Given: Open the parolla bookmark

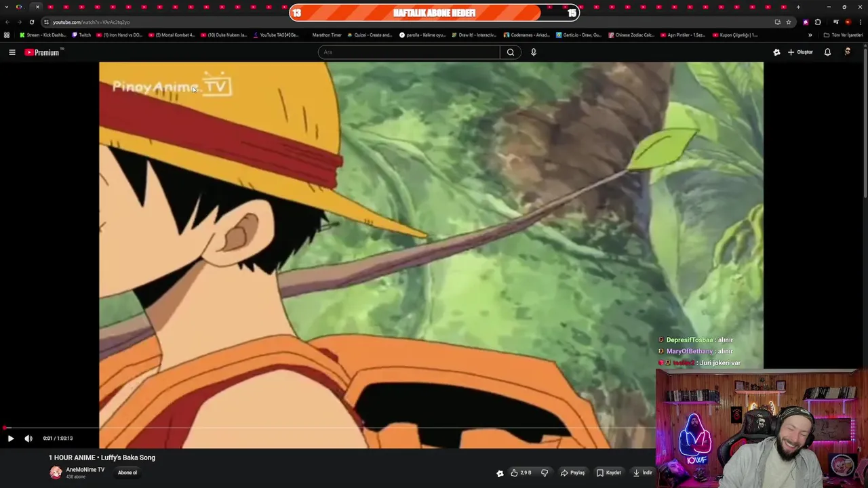Looking at the screenshot, I should 422,35.
